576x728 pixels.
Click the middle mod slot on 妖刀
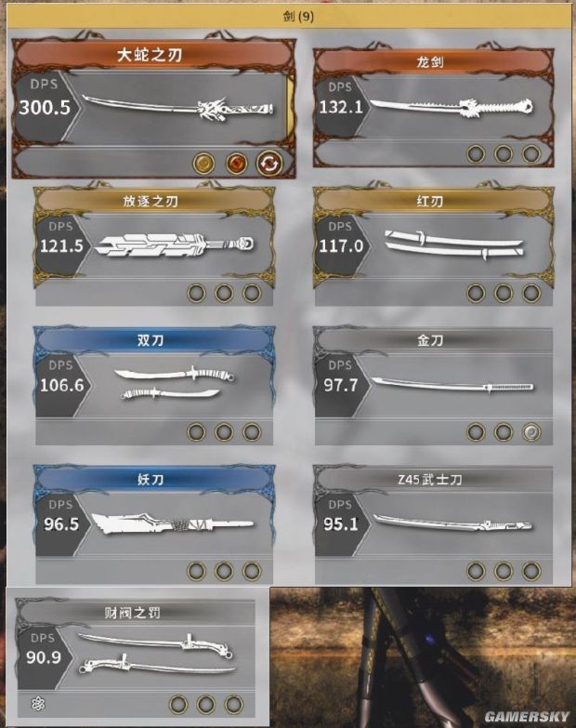tap(224, 571)
